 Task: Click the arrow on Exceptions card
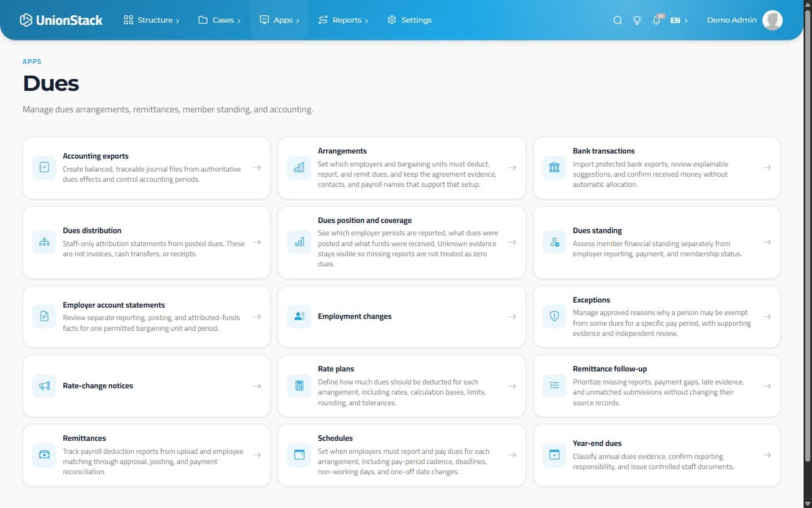[x=767, y=317]
